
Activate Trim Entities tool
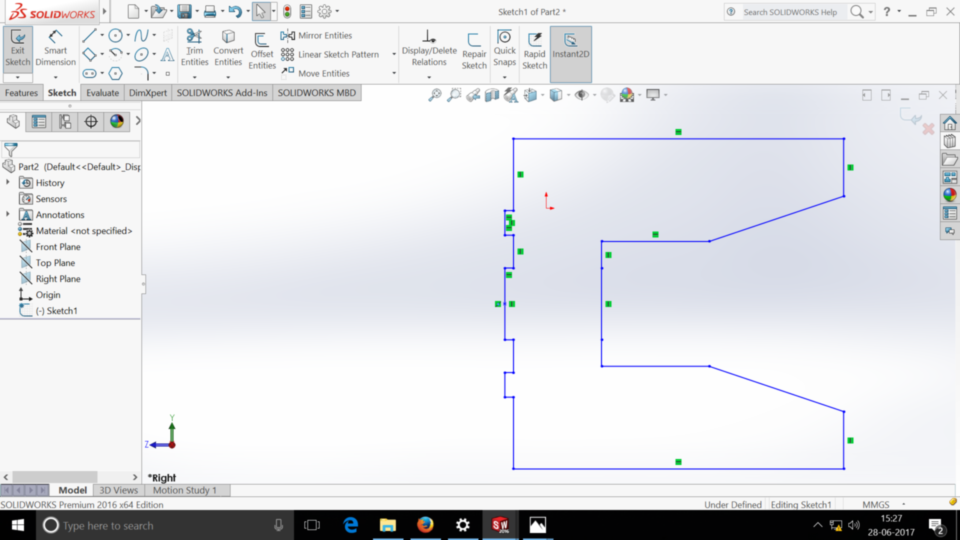pyautogui.click(x=195, y=48)
